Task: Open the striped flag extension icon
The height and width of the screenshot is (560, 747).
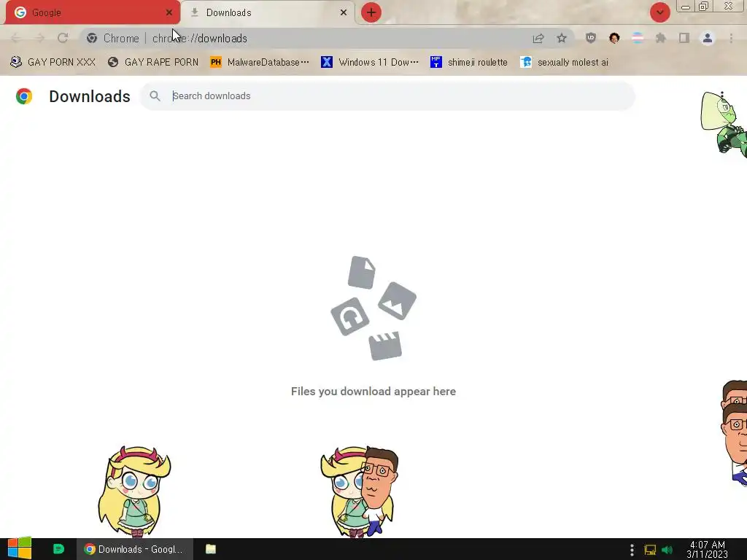Action: (638, 38)
